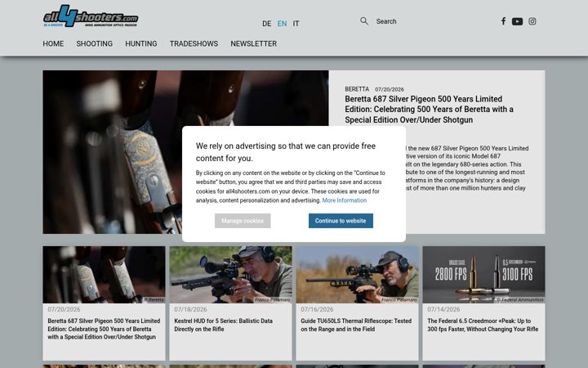This screenshot has width=588, height=368.
Task: Open Kestrel HUD article thumbnail
Action: coord(230,275)
